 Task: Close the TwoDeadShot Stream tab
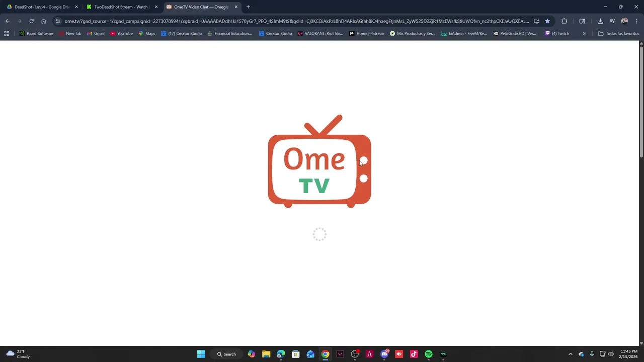(x=156, y=7)
